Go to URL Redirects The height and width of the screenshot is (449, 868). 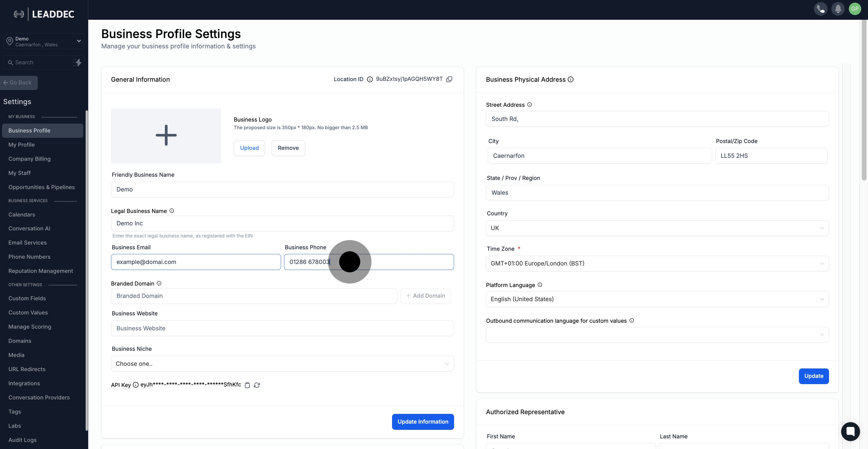click(x=27, y=369)
